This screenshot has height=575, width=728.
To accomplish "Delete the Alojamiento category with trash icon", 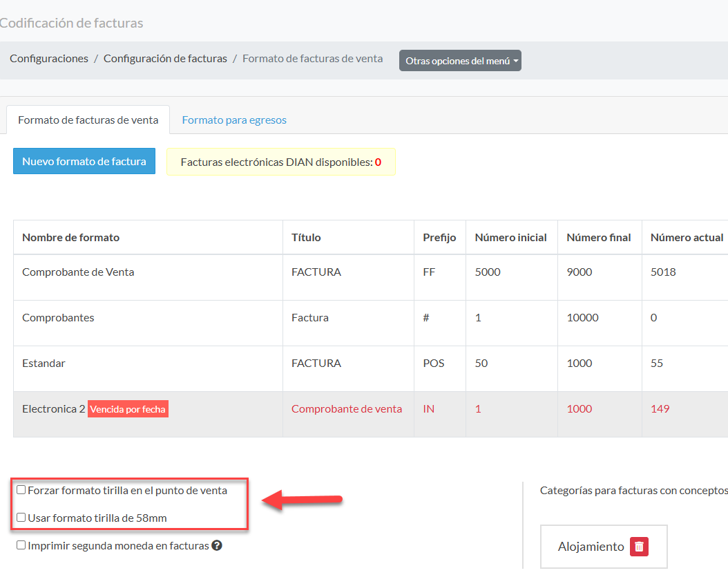I will click(639, 547).
